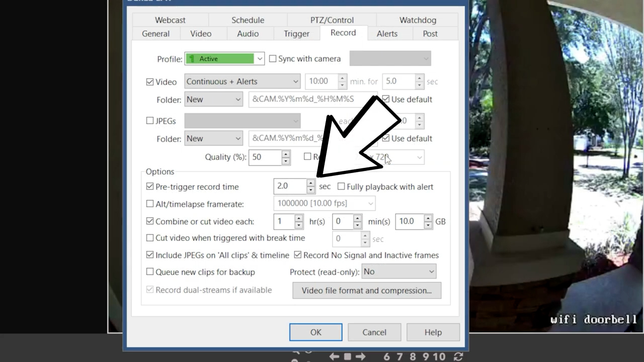Click the OK button
The height and width of the screenshot is (362, 644).
[316, 332]
